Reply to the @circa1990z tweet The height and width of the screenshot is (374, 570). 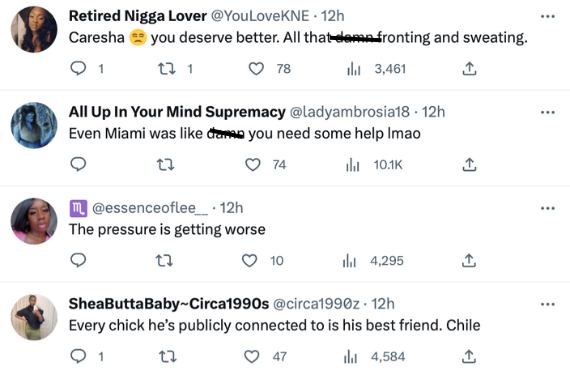coord(78,356)
